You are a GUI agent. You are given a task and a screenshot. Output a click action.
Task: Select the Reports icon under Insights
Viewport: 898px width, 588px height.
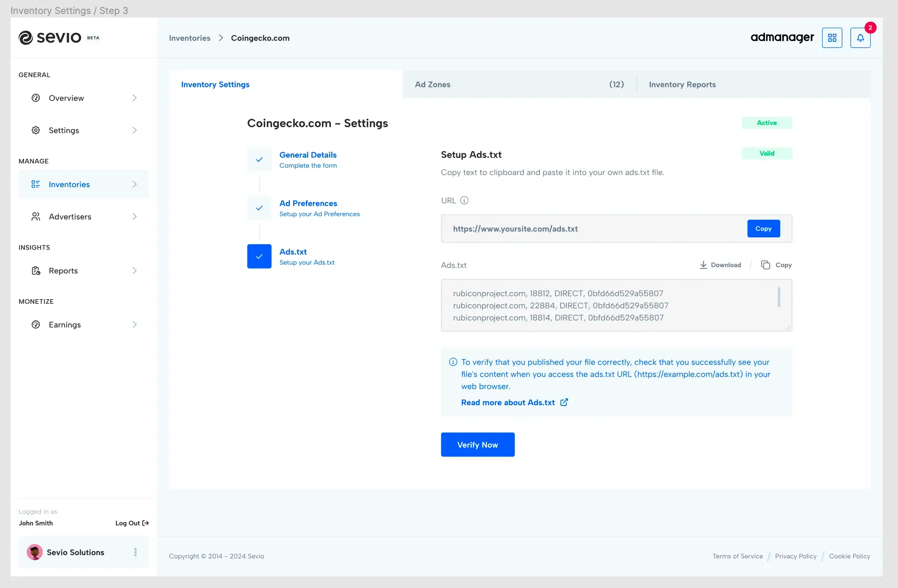point(36,270)
